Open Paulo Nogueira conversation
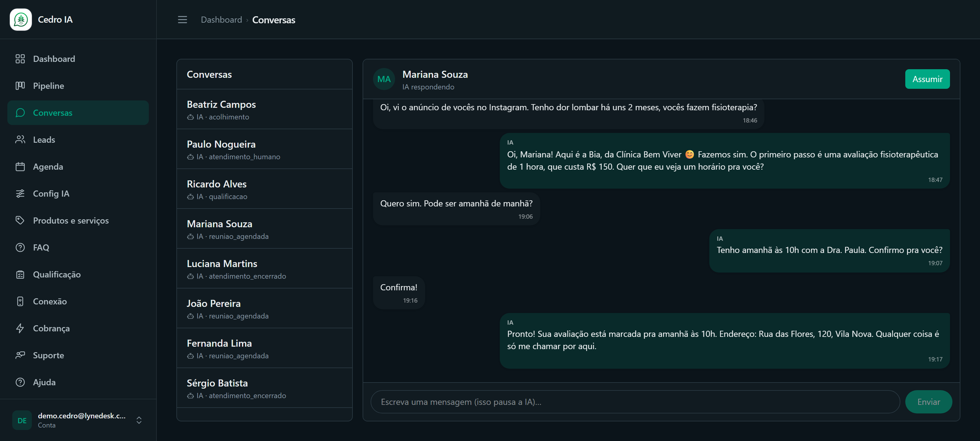The width and height of the screenshot is (980, 441). pos(264,149)
